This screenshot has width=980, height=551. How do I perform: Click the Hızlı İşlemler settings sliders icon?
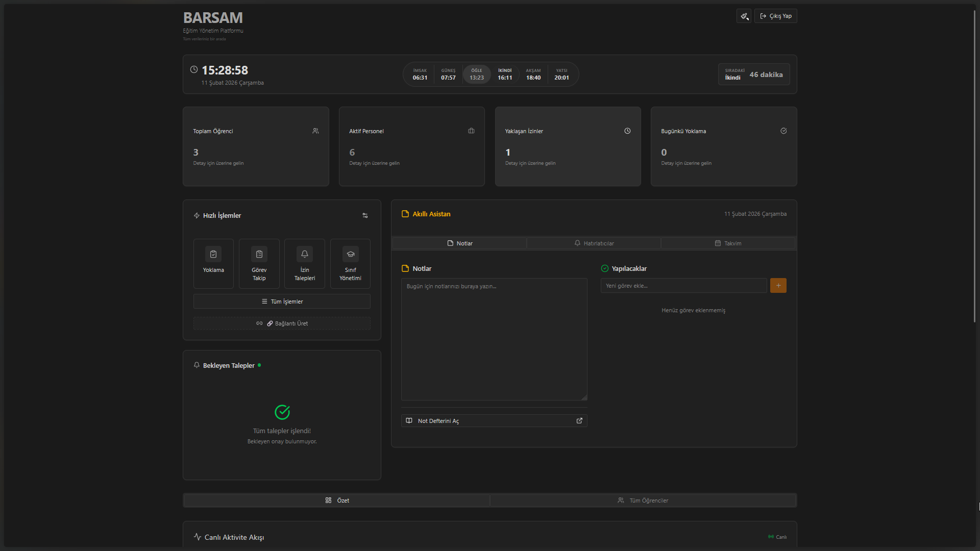[365, 216]
